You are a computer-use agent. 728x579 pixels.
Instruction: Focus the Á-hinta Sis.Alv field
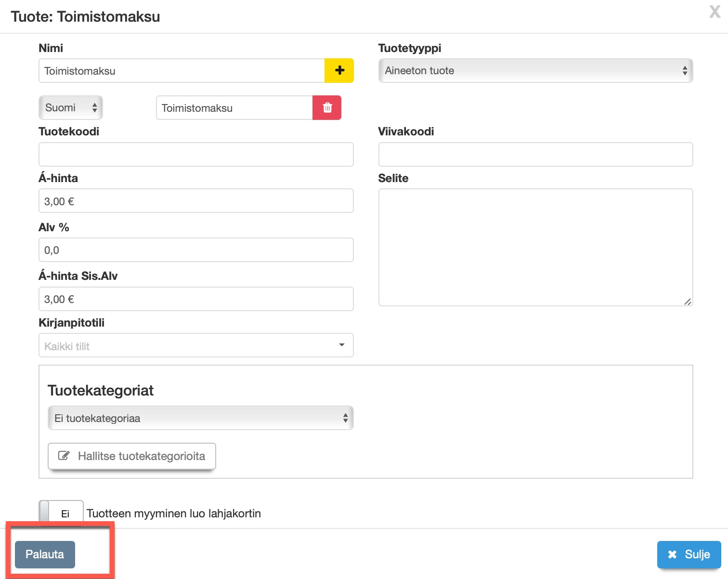point(196,299)
